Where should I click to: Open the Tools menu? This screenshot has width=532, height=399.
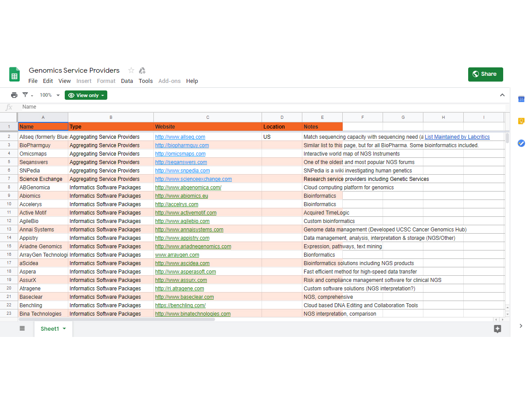pyautogui.click(x=145, y=81)
